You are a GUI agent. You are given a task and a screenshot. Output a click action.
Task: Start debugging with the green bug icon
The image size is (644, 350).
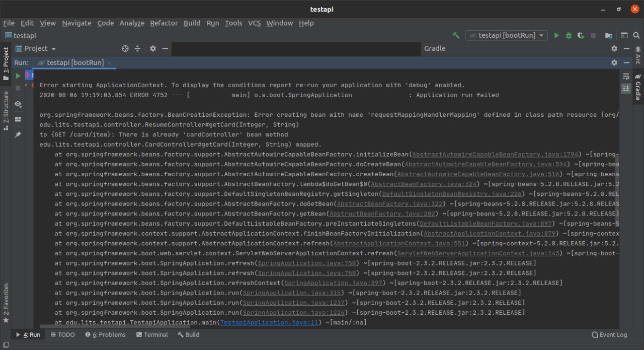tap(569, 35)
